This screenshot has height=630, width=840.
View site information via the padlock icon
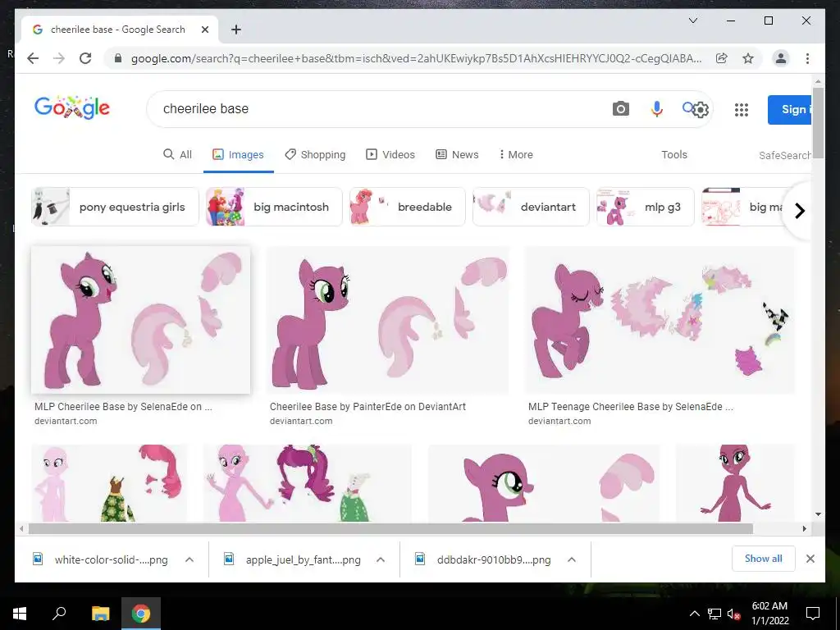(x=118, y=58)
